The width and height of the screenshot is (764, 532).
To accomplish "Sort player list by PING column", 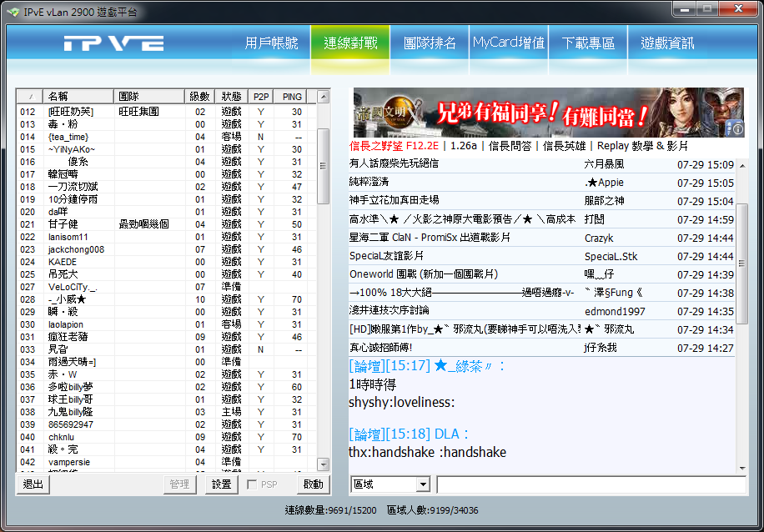I will tap(291, 97).
